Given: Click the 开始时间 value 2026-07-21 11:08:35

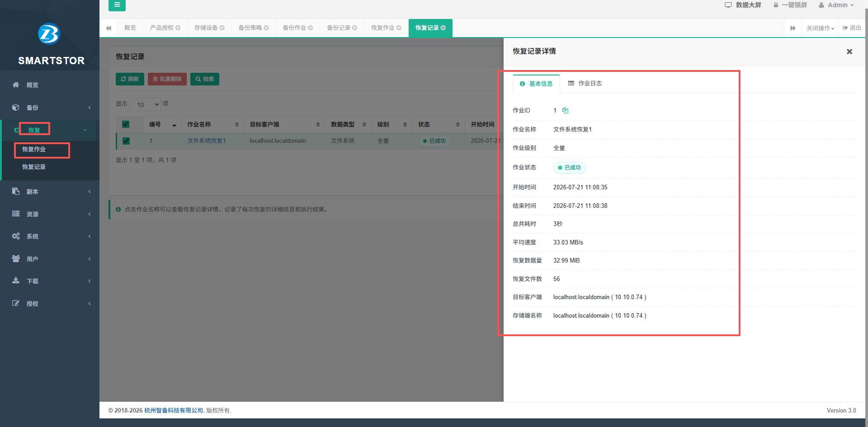Looking at the screenshot, I should [580, 187].
